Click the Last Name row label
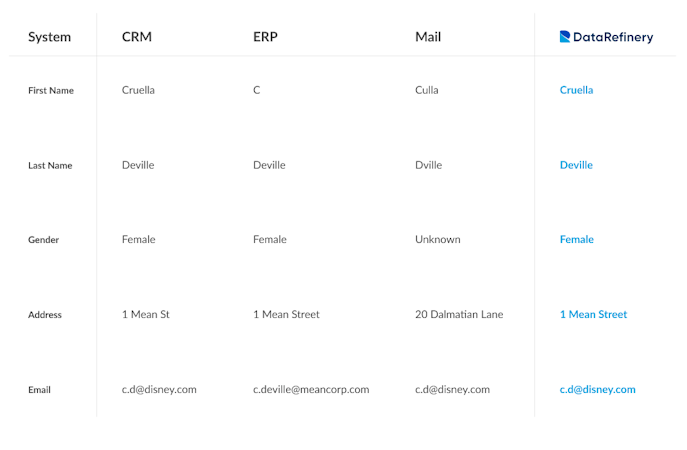Screen dimensions: 687x450 (x=50, y=166)
